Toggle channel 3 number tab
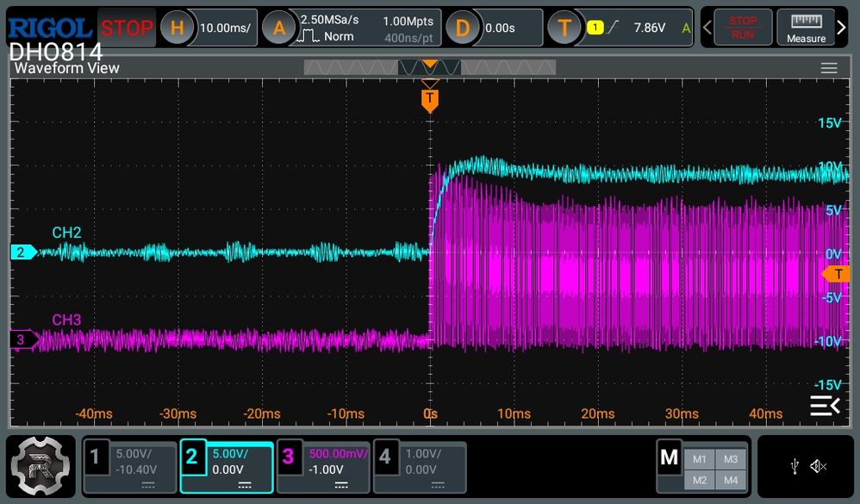This screenshot has width=860, height=504. 289,457
